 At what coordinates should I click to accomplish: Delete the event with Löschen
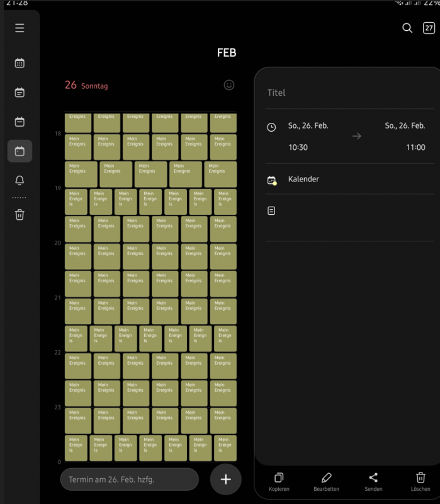coord(420,482)
